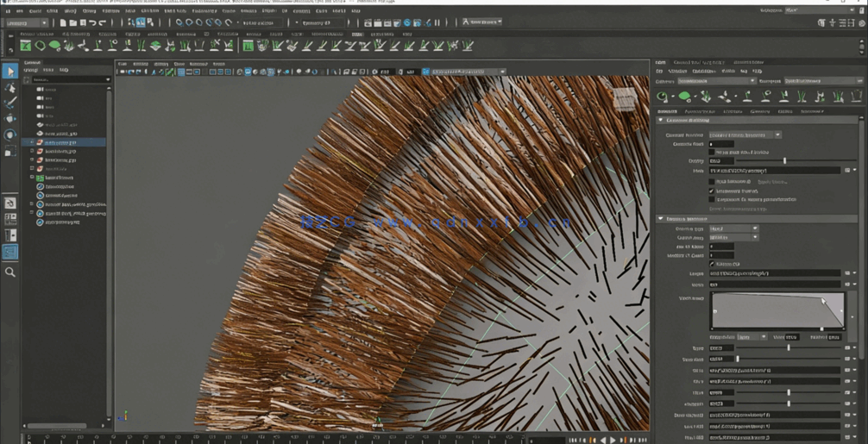Screen dimensions: 868x444
Task: Switch to the Modifiers tab in XGen
Action: 733,111
